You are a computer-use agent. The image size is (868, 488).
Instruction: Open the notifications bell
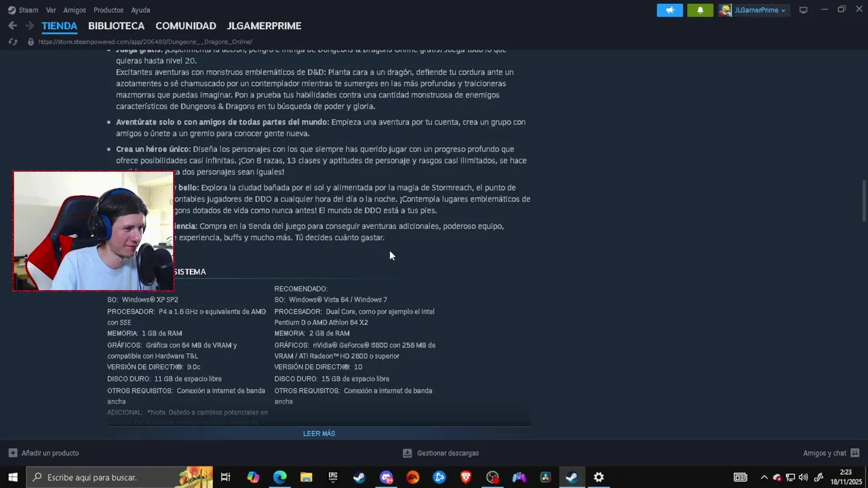[700, 10]
